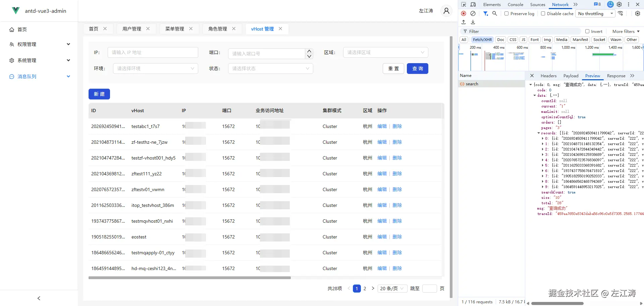This screenshot has width=644, height=306.
Task: Select the inspect element tool in DevTools
Action: tap(464, 4)
